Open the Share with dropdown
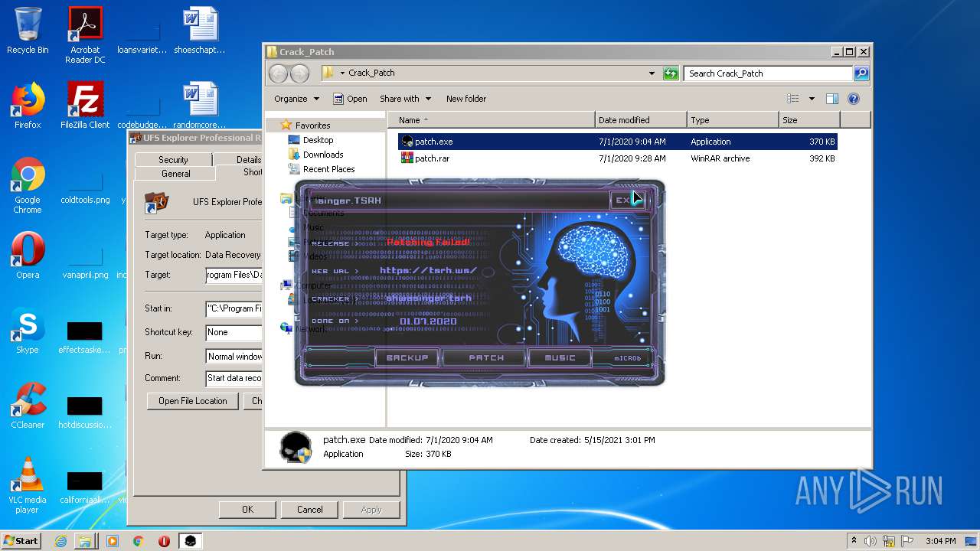This screenshot has width=980, height=551. coord(405,99)
